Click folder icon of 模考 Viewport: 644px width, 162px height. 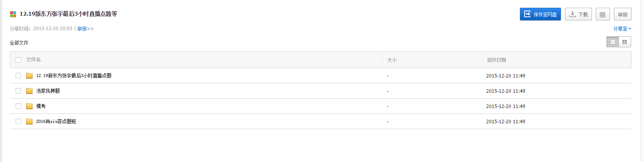(x=29, y=106)
